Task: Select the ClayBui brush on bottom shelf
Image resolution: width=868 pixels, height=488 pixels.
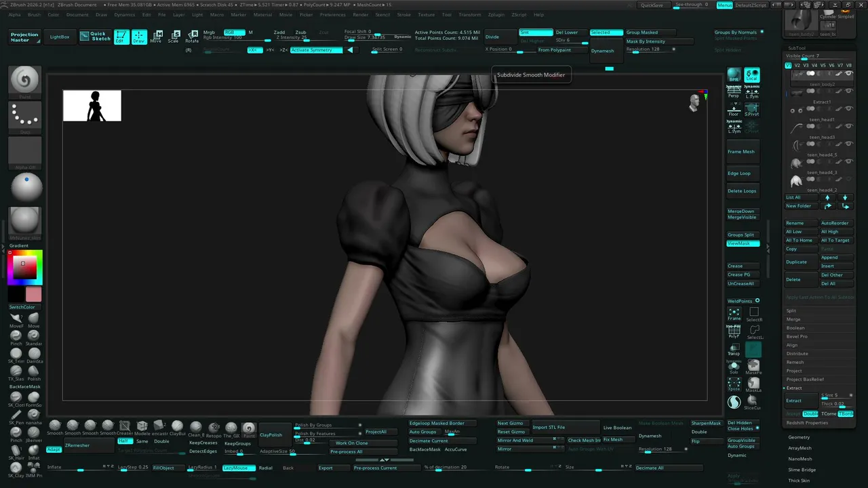Action: [x=177, y=428]
